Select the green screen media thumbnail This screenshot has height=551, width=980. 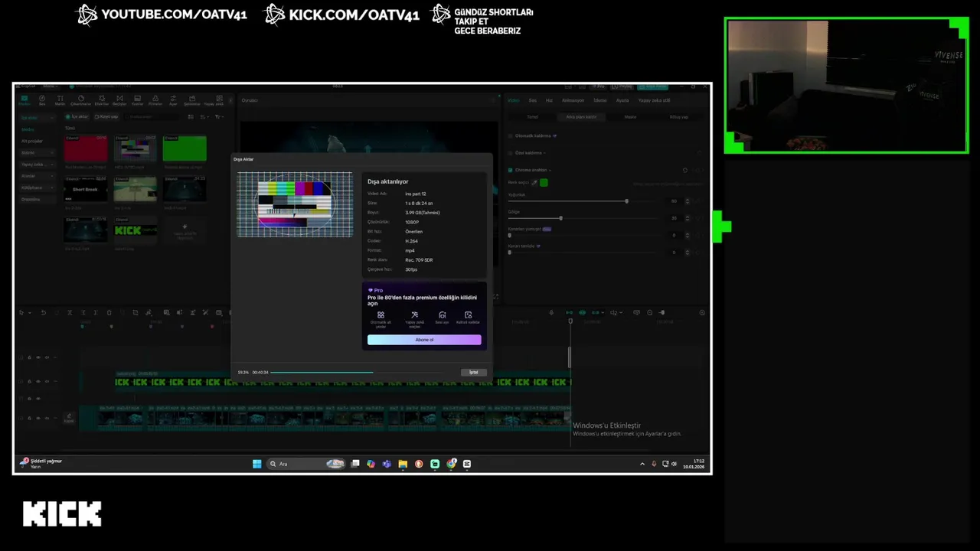pyautogui.click(x=185, y=148)
